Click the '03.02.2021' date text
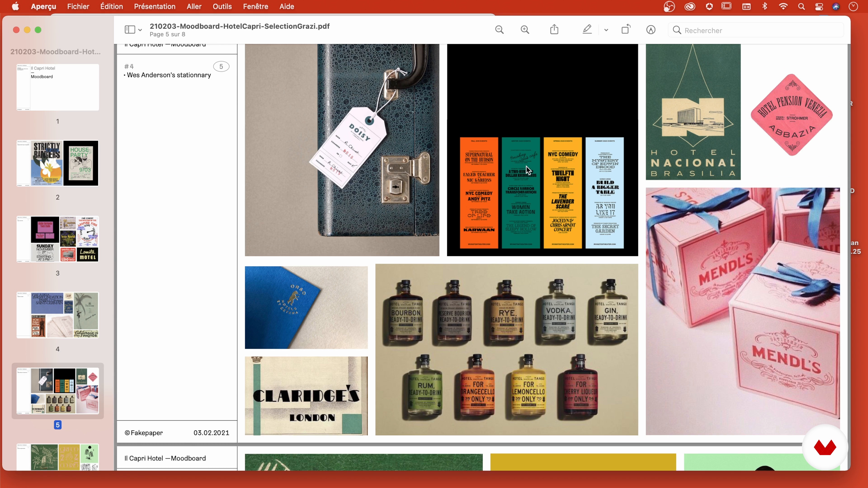 point(211,433)
